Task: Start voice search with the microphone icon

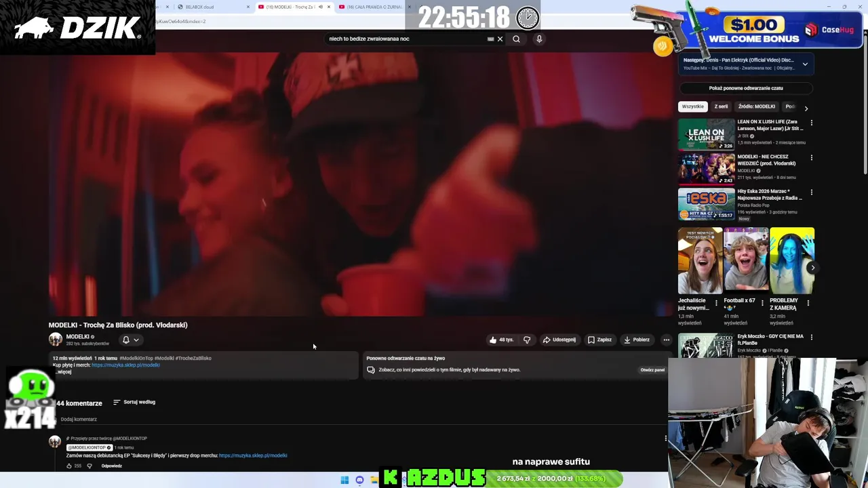Action: pos(539,39)
